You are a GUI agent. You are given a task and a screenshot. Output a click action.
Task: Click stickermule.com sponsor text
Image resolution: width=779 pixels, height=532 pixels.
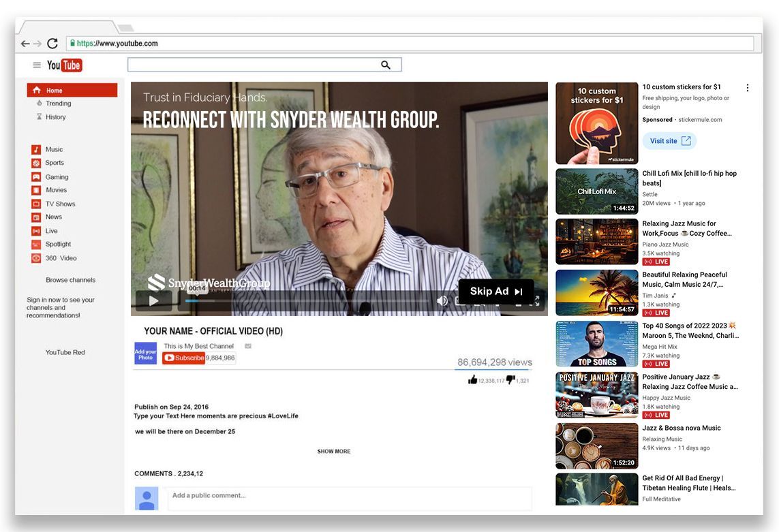tap(700, 120)
